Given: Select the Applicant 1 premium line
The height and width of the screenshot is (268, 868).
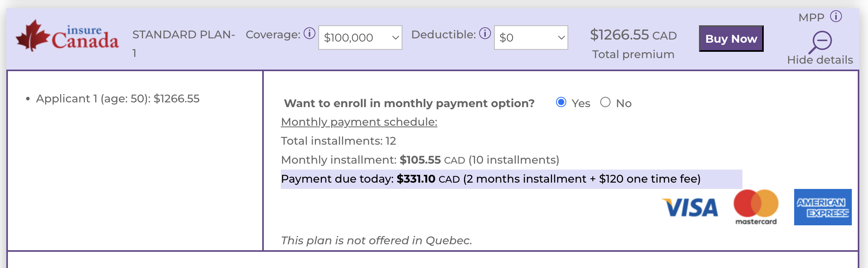Looking at the screenshot, I should pyautogui.click(x=118, y=98).
